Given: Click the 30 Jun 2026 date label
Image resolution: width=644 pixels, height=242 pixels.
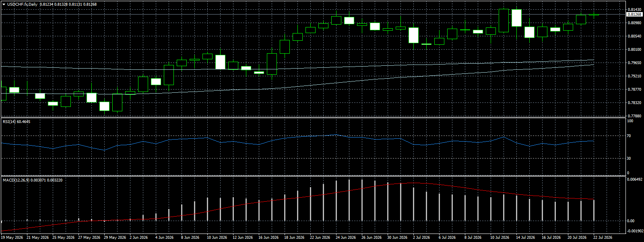Looking at the screenshot, I should point(397,238).
